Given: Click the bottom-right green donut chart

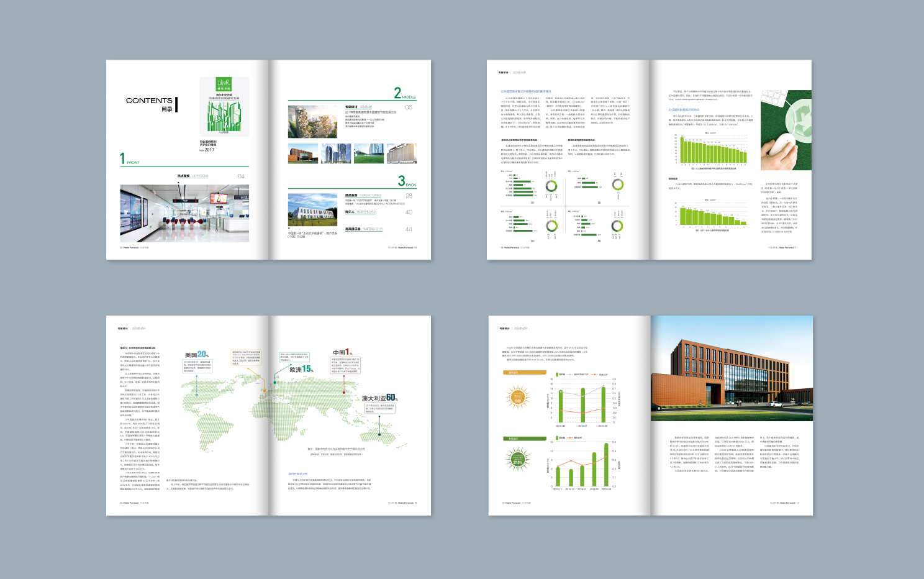Looking at the screenshot, I should (x=617, y=226).
